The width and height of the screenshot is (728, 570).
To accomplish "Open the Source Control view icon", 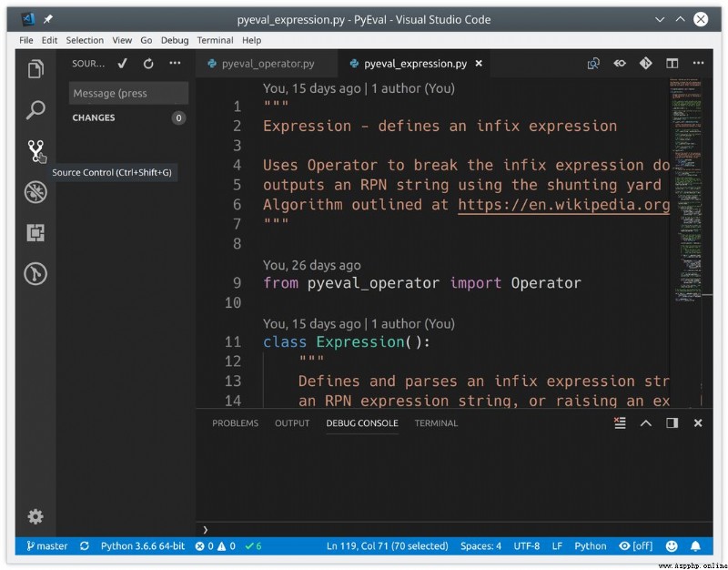I will (x=35, y=151).
